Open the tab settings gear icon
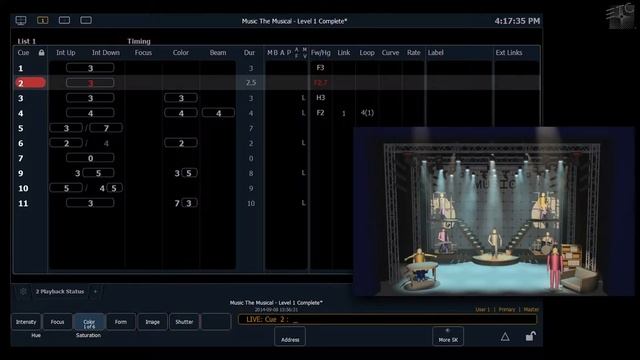 coord(23,291)
